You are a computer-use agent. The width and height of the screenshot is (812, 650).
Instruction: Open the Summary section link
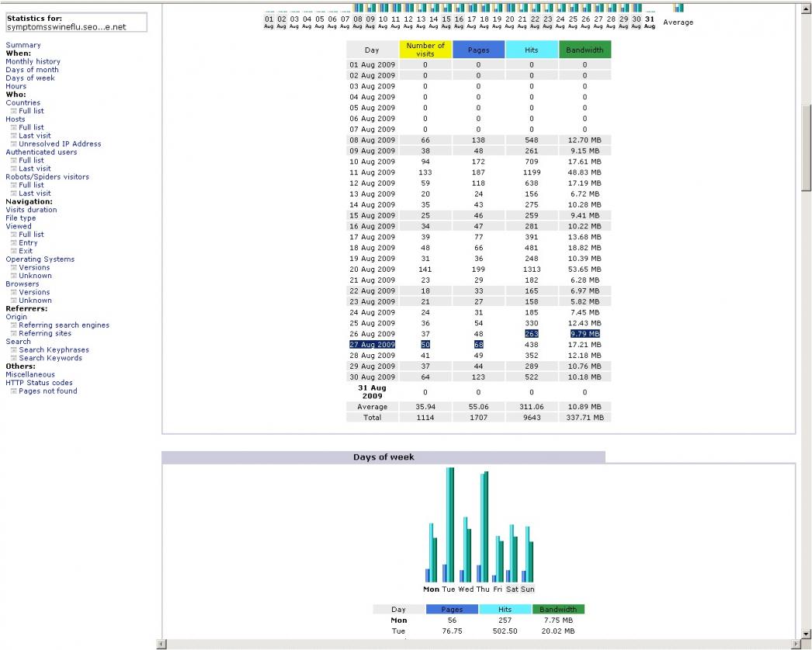(23, 46)
